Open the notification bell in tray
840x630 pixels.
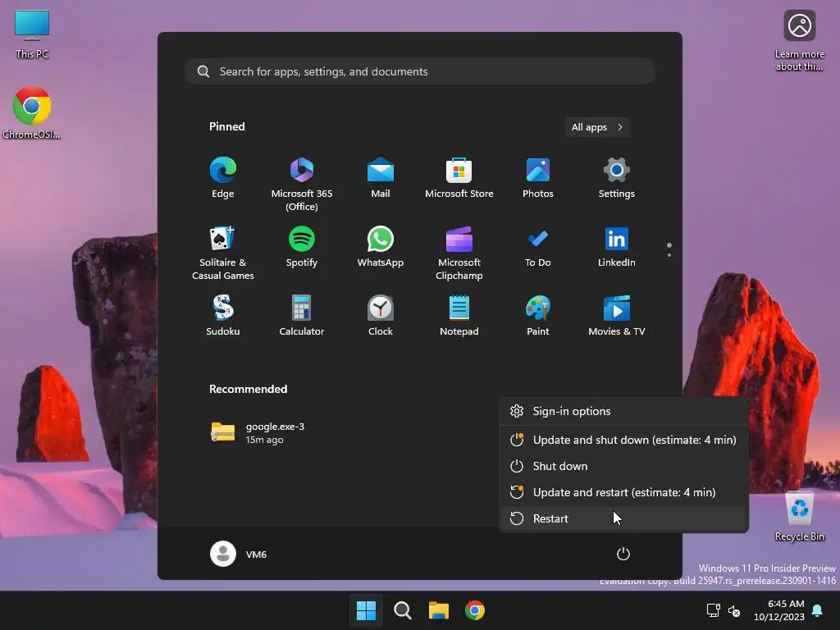818,610
